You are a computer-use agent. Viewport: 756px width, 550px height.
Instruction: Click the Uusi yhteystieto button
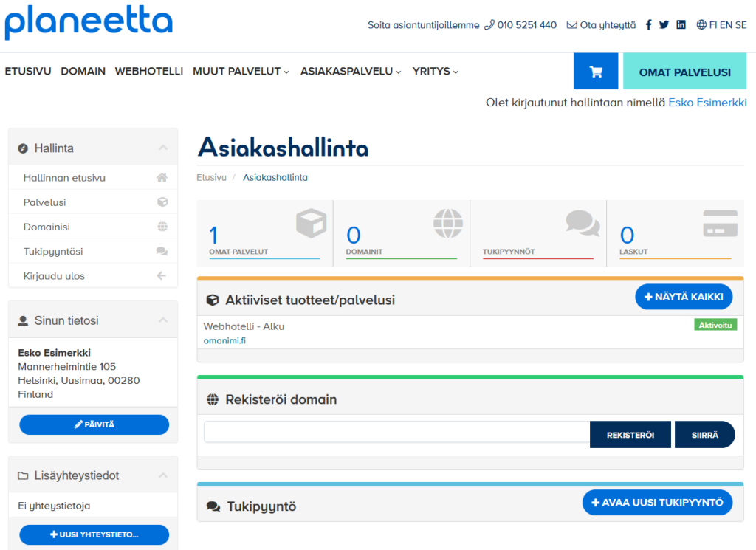coord(94,534)
